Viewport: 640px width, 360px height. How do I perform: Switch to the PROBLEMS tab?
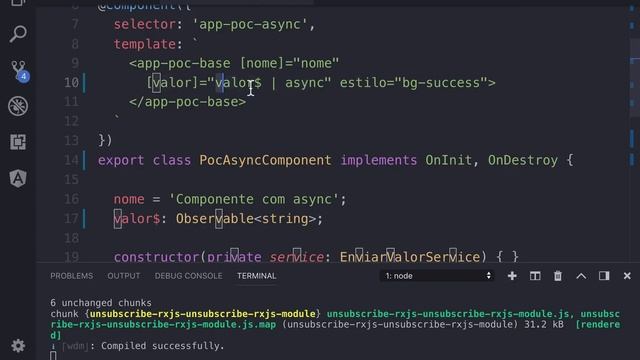(x=71, y=276)
